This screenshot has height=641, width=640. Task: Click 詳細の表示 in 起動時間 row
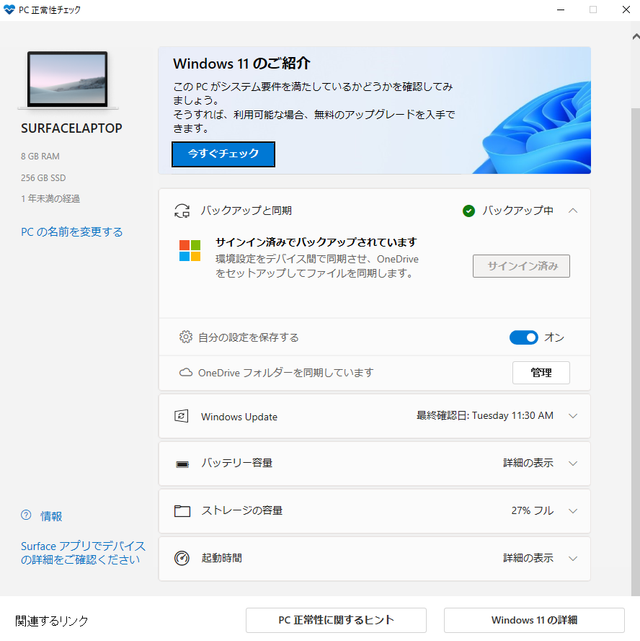tap(528, 558)
